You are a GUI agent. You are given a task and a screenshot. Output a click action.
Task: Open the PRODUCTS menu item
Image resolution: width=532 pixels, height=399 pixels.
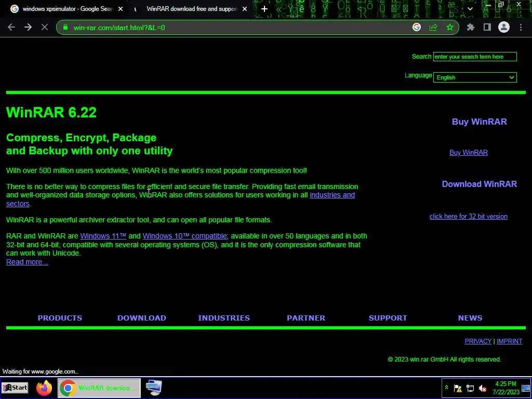(60, 318)
